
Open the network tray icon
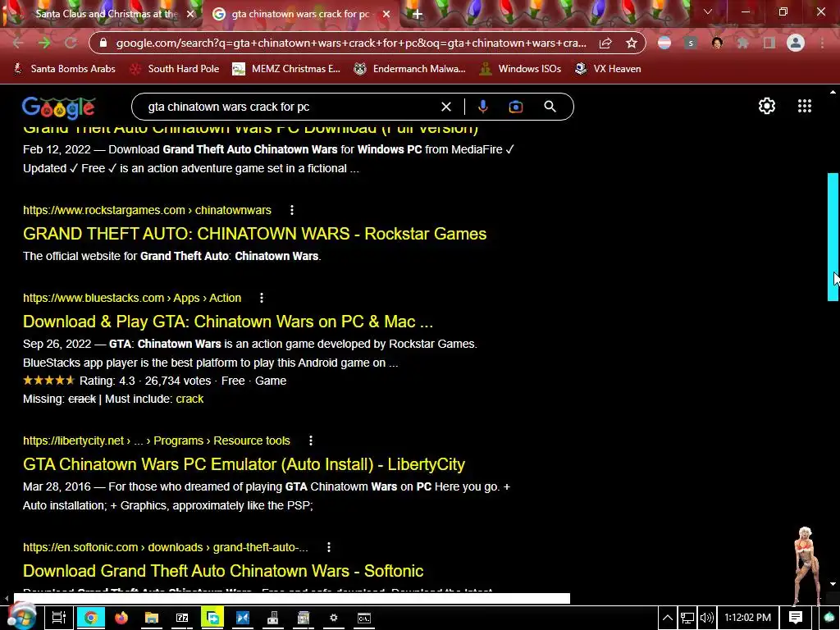click(687, 618)
